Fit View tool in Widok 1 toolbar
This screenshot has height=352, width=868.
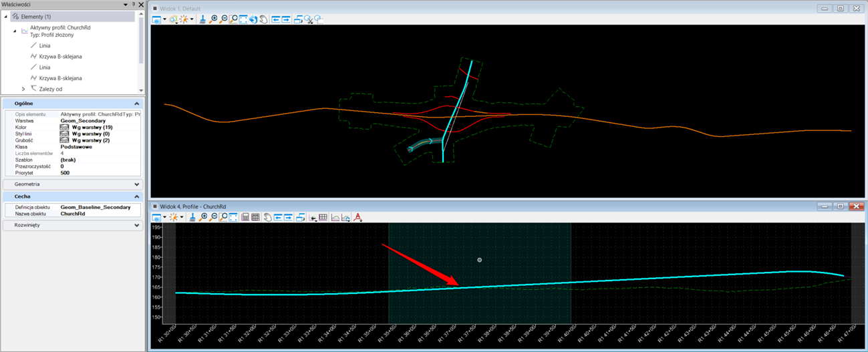pos(243,19)
